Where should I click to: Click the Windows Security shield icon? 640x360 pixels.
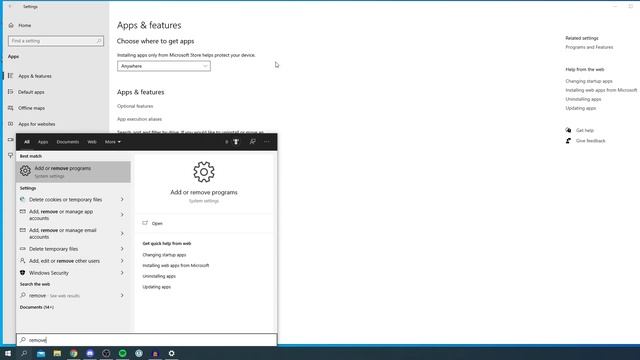[22, 273]
